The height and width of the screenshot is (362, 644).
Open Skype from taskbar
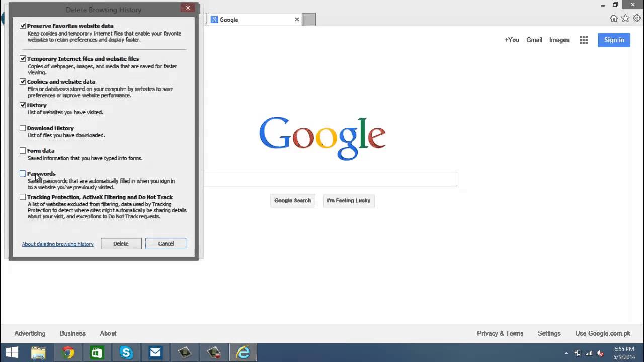click(x=126, y=353)
